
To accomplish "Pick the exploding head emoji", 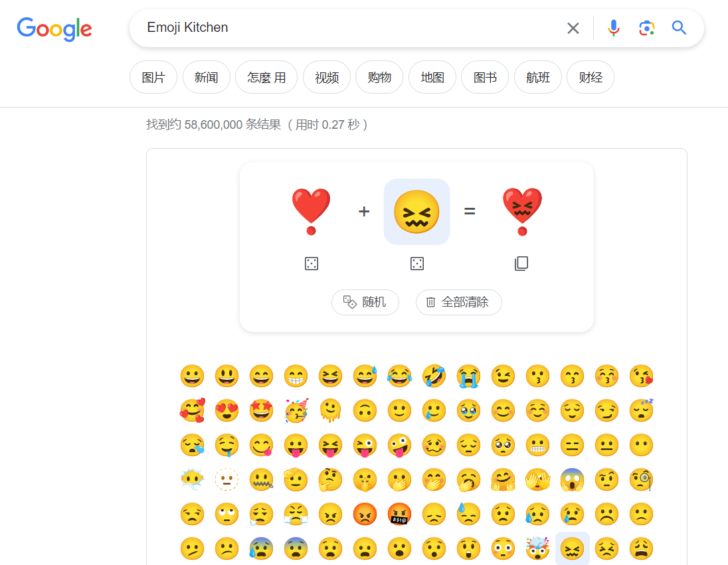I will [x=537, y=549].
